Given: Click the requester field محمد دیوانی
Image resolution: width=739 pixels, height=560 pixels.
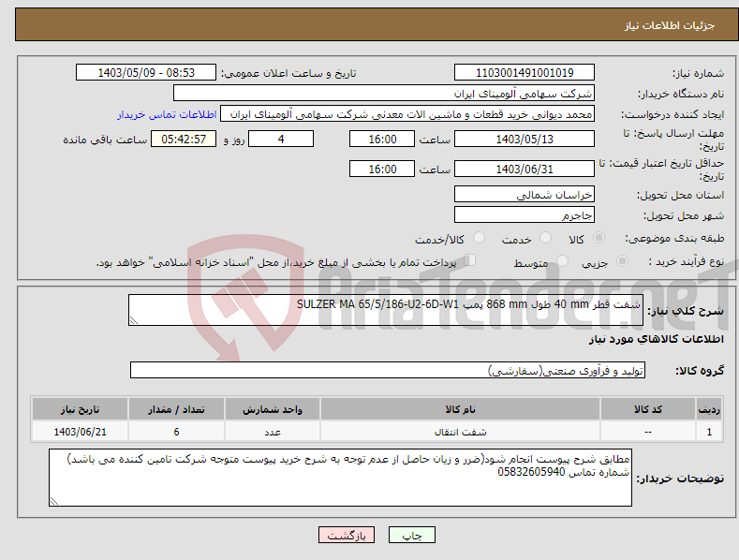Looking at the screenshot, I should click(x=407, y=113).
